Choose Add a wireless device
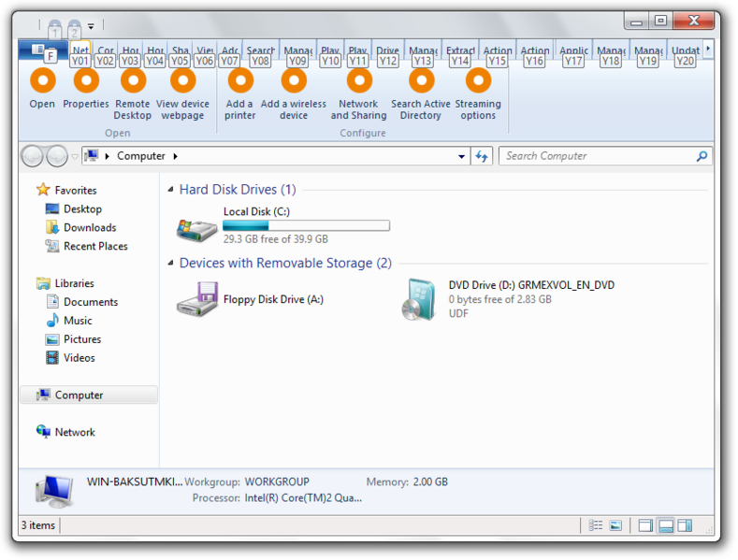Screen dimensions: 738x560 [x=294, y=94]
